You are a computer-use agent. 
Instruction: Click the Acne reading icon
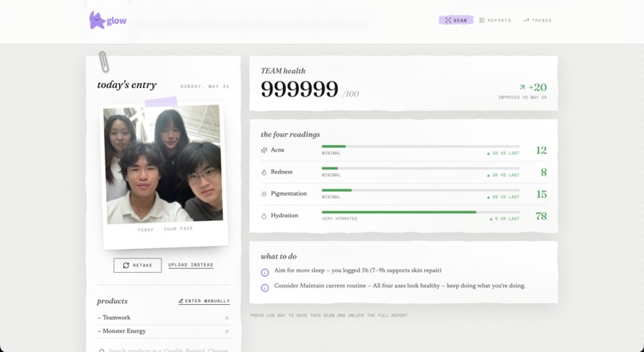click(264, 150)
